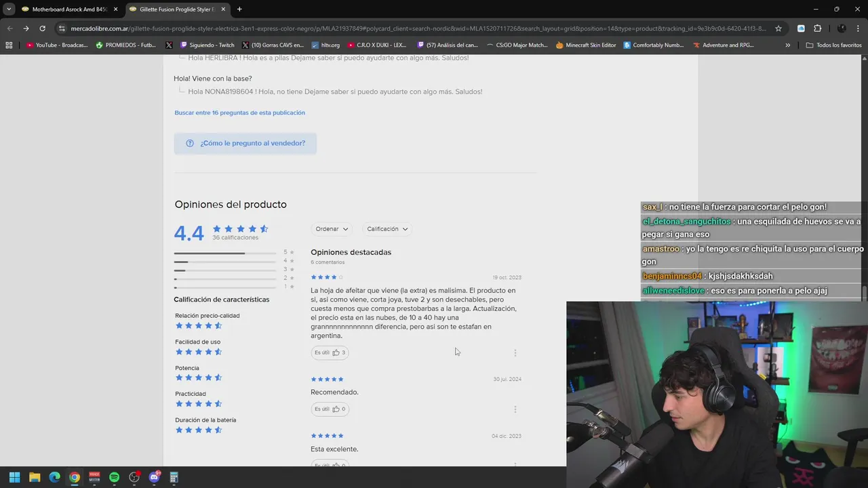View site information icon in address bar

pos(62,28)
